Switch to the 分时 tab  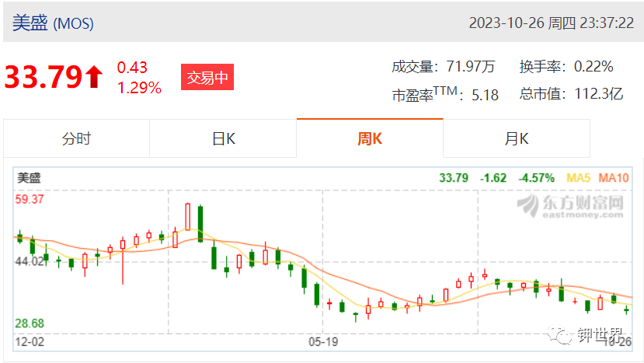(76, 138)
